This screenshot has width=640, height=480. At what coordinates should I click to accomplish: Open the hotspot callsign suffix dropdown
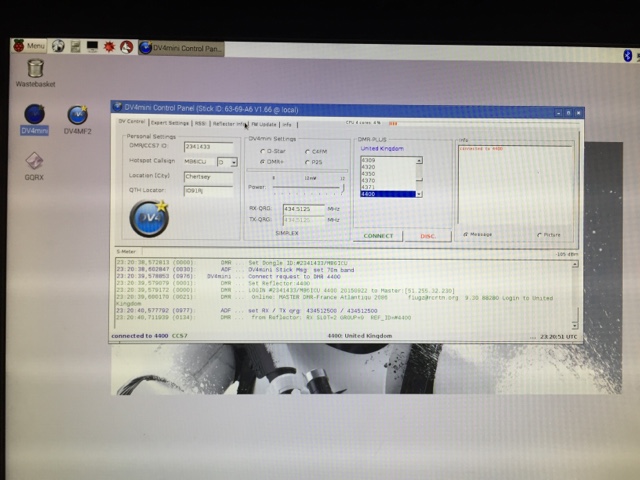pos(234,162)
